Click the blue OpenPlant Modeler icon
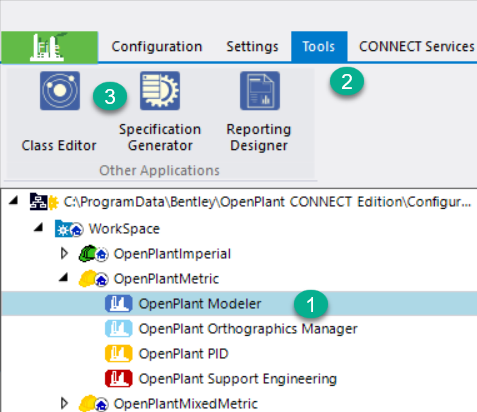 click(119, 304)
